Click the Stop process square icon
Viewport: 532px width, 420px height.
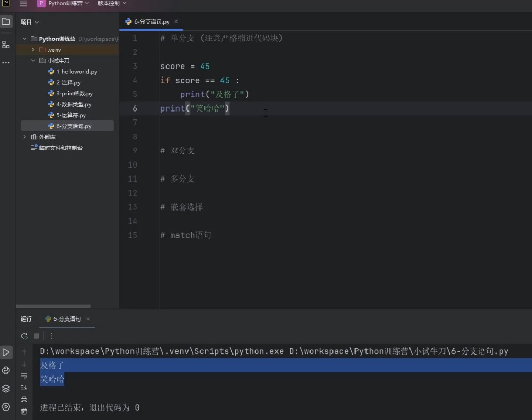[x=36, y=336]
